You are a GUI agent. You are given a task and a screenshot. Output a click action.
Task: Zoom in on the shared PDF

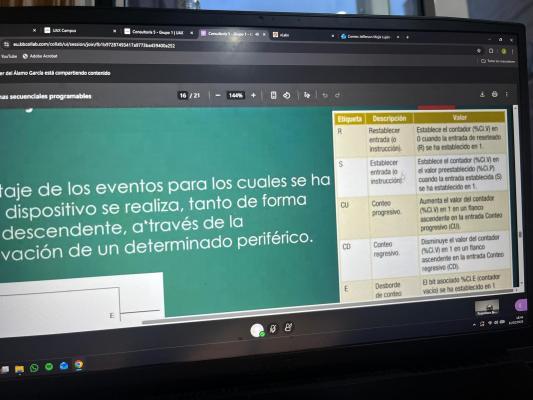pyautogui.click(x=253, y=95)
